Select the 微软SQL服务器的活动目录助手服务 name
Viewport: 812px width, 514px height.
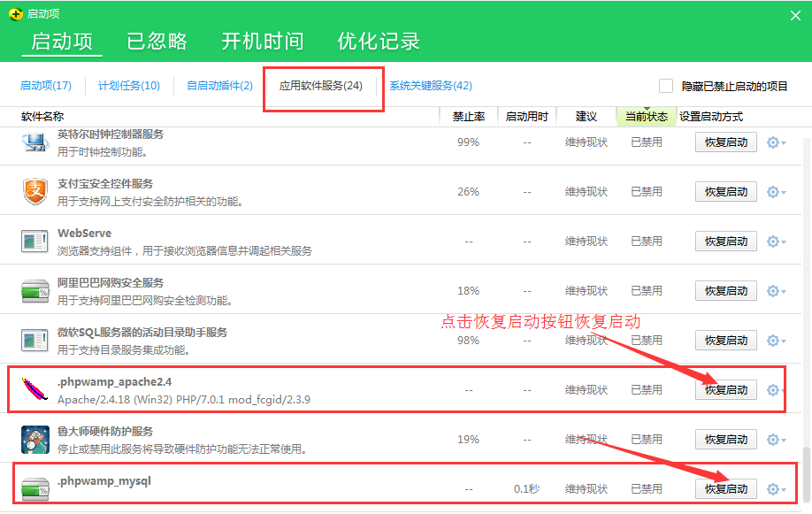click(x=142, y=332)
